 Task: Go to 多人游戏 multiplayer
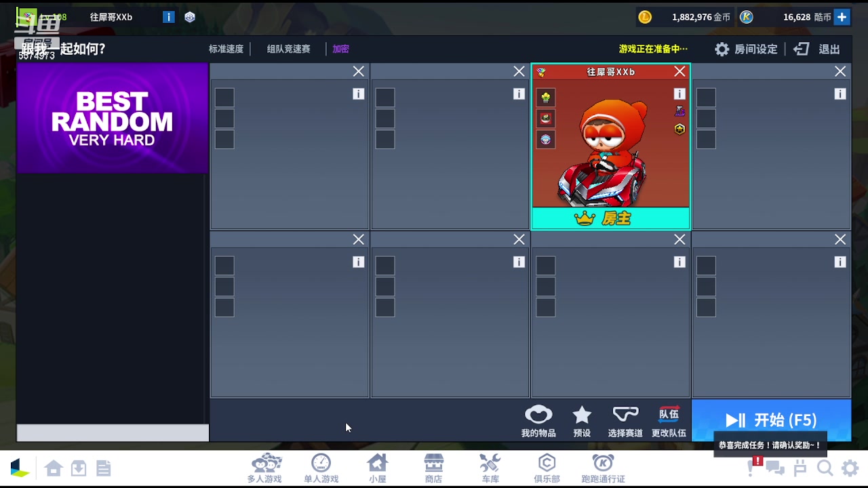tap(264, 468)
